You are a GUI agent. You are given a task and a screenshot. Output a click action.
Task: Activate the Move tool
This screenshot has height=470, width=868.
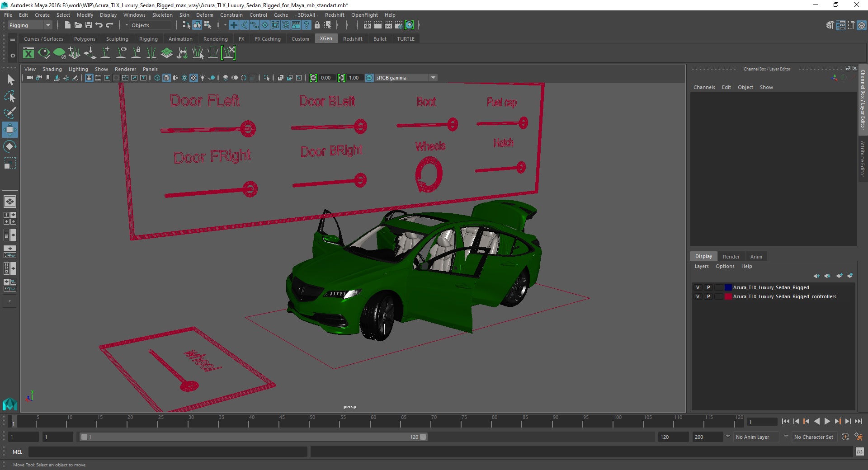(10, 130)
